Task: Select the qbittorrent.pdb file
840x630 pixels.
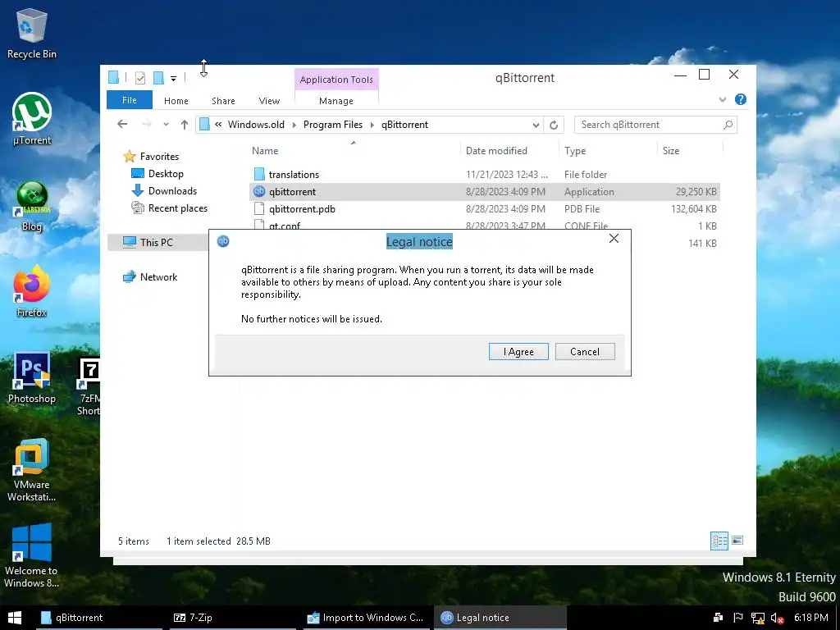Action: pyautogui.click(x=484, y=209)
